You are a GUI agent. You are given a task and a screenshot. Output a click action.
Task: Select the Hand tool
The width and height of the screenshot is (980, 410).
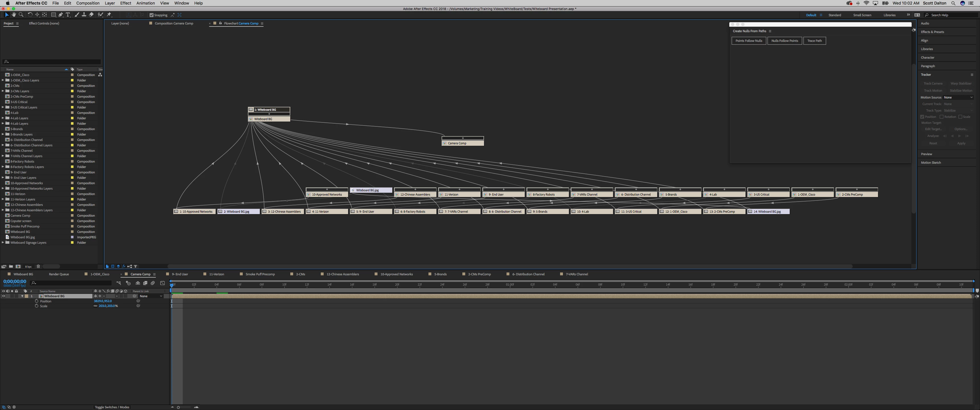pyautogui.click(x=14, y=15)
